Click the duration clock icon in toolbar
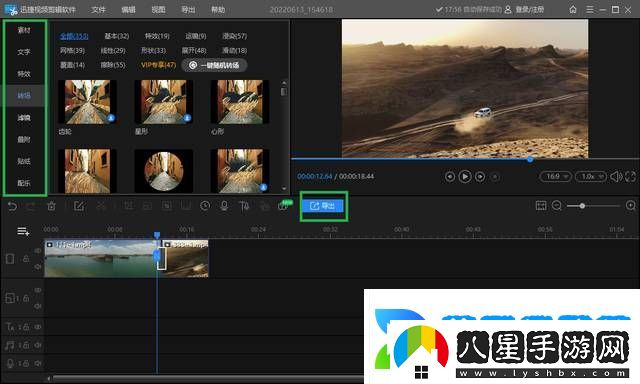640x384 pixels. (205, 206)
